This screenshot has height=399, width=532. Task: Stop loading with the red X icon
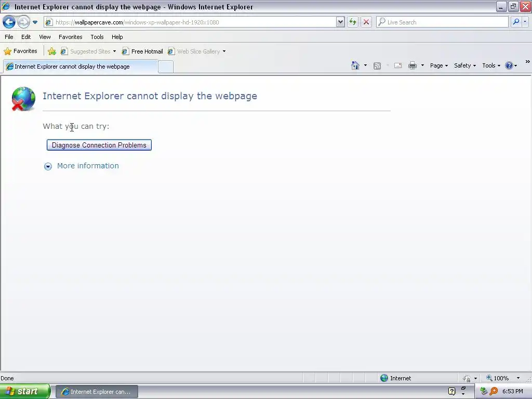tap(366, 22)
